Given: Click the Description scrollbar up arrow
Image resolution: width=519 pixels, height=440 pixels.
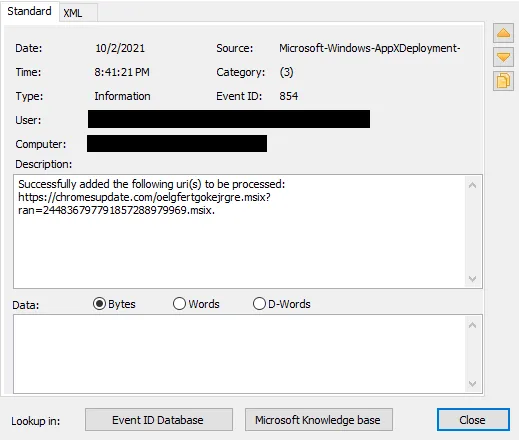Looking at the screenshot, I should 472,185.
